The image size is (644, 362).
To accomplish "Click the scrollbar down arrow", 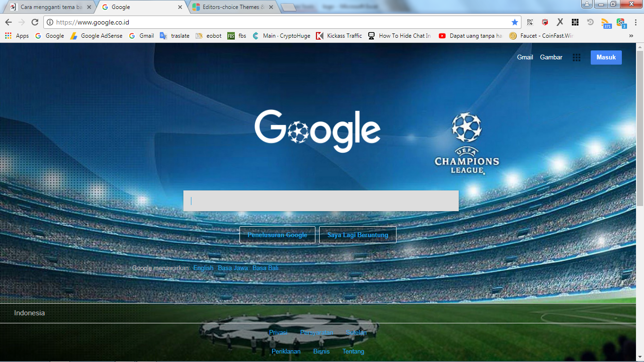I will point(640,358).
